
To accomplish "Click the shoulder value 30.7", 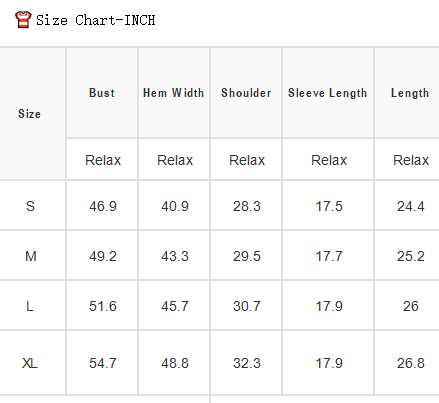I will click(247, 306).
